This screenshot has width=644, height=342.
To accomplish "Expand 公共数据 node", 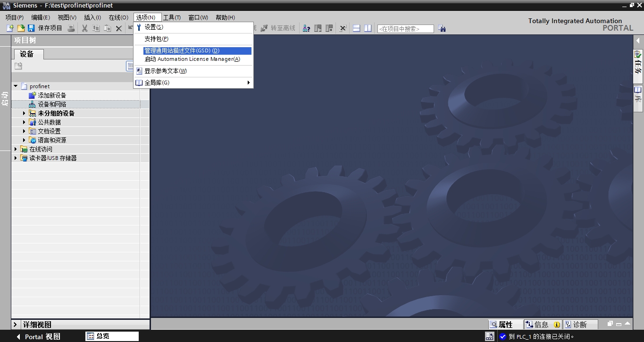I will coord(24,122).
